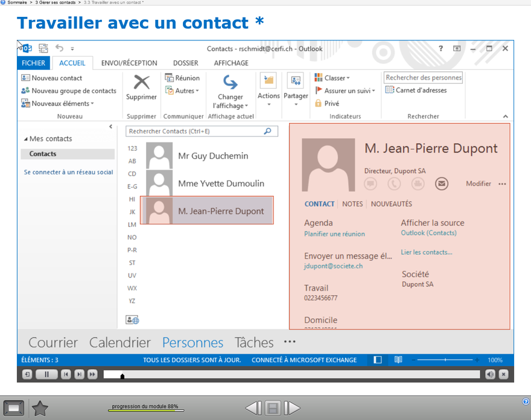Click the Réunion ribbon icon

click(169, 78)
